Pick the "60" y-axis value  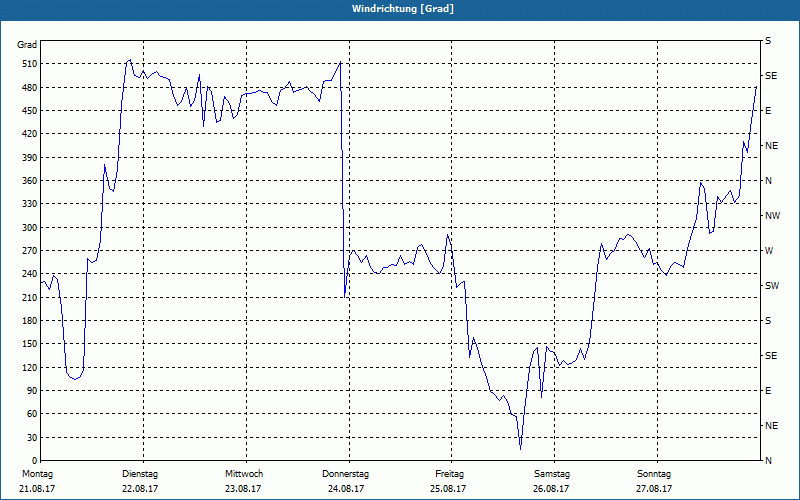point(32,414)
